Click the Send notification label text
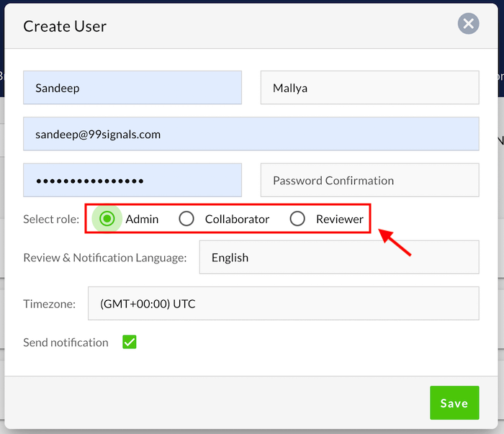 [x=66, y=343]
